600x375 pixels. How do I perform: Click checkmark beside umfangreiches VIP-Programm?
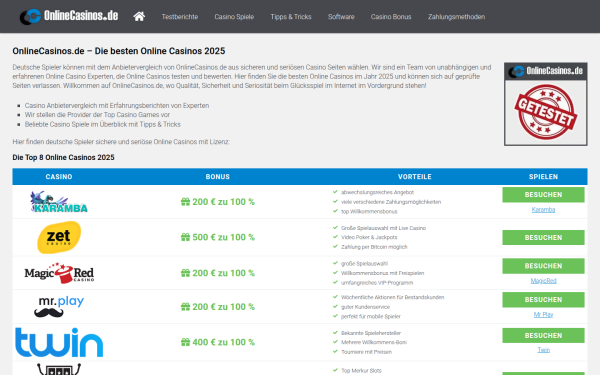335,282
